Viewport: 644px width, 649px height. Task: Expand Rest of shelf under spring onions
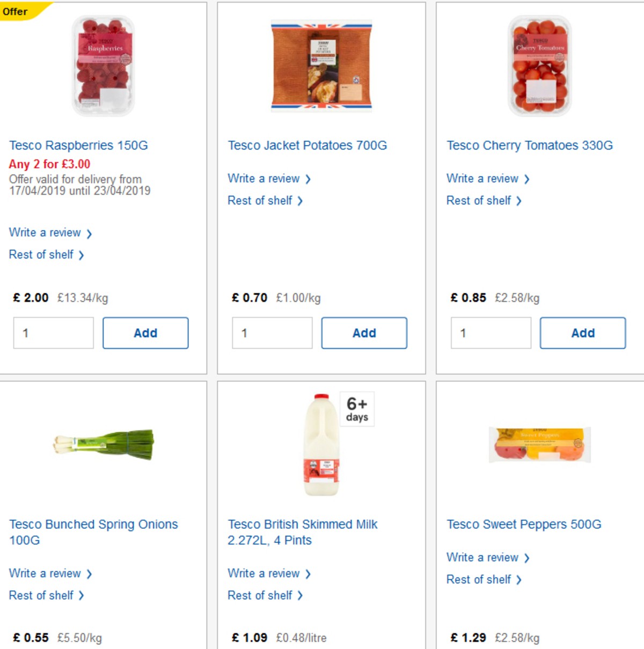click(x=41, y=595)
